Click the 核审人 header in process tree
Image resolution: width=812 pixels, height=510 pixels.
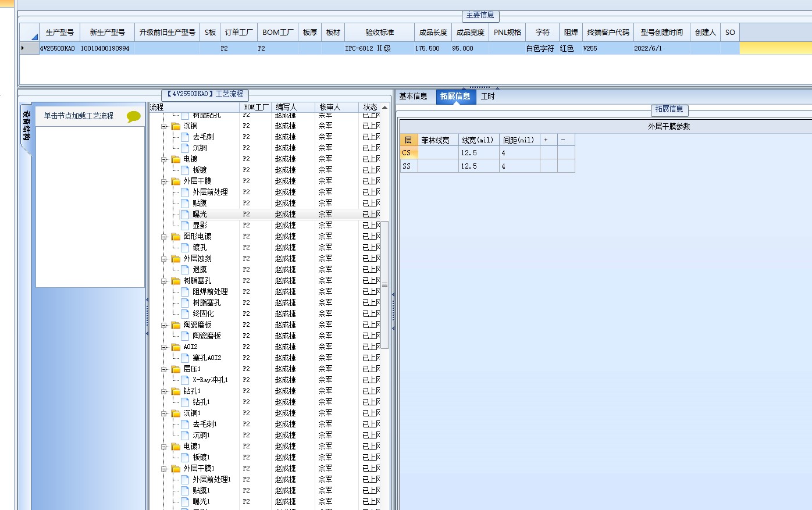pos(337,107)
